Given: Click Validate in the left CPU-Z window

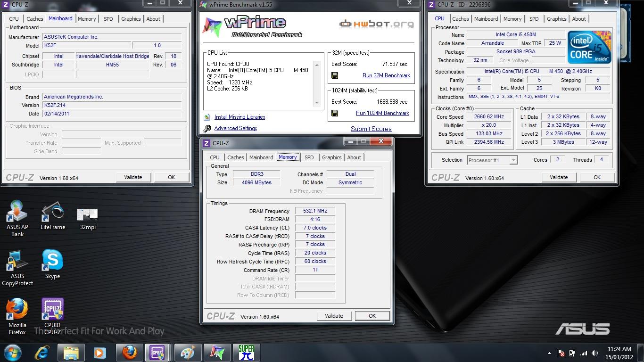Looking at the screenshot, I should [x=133, y=177].
